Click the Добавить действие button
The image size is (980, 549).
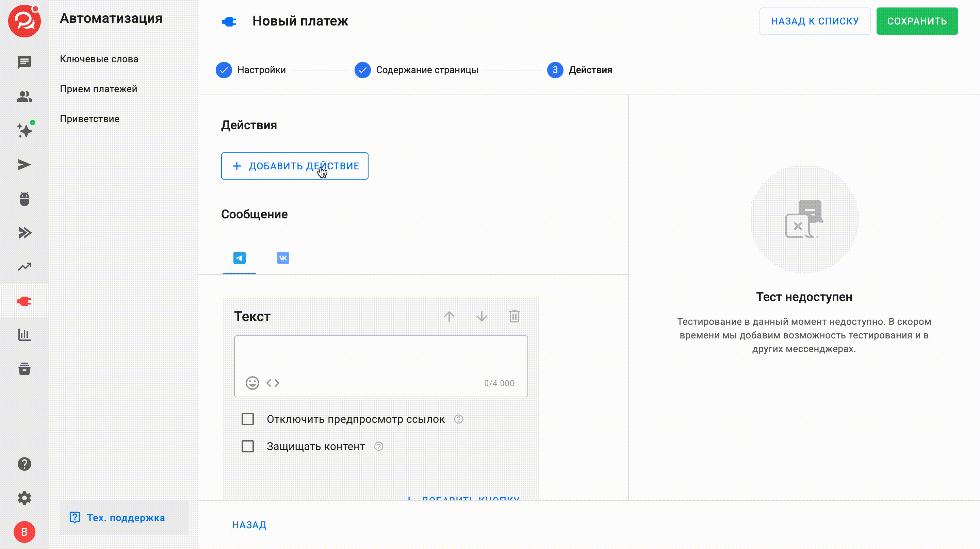pos(294,166)
